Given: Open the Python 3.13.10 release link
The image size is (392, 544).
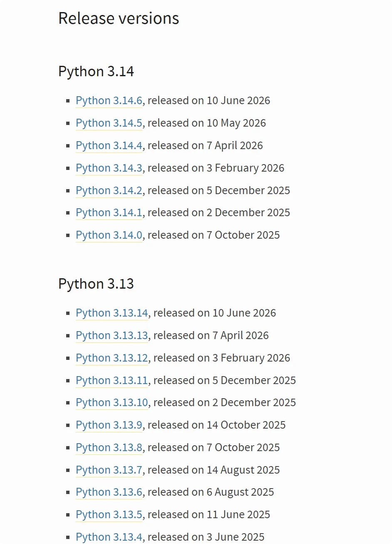Looking at the screenshot, I should pyautogui.click(x=112, y=403).
